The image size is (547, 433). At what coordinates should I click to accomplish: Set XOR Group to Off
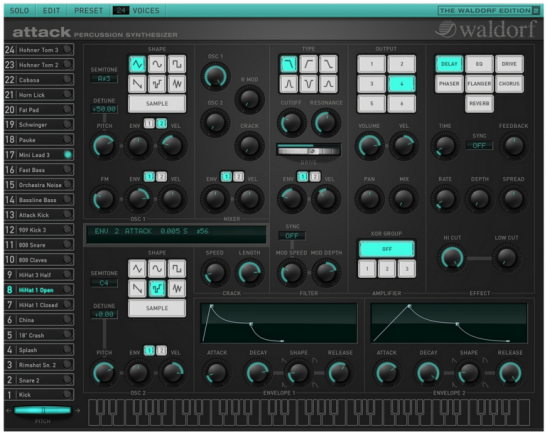(x=387, y=249)
